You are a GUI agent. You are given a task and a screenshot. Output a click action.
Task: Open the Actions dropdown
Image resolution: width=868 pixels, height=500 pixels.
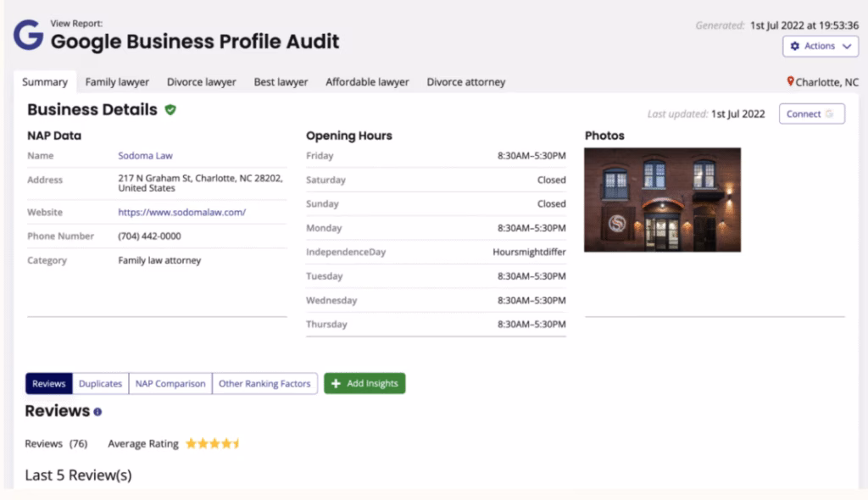820,47
